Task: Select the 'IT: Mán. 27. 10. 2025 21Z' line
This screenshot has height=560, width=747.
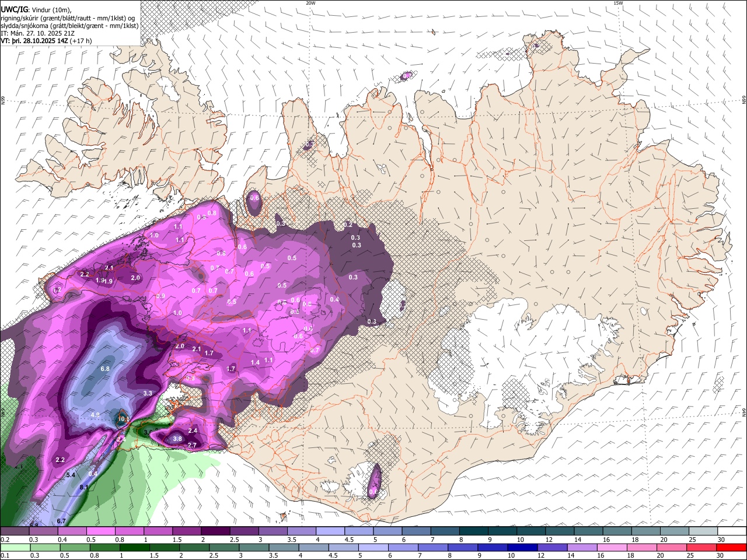Action: (38, 33)
